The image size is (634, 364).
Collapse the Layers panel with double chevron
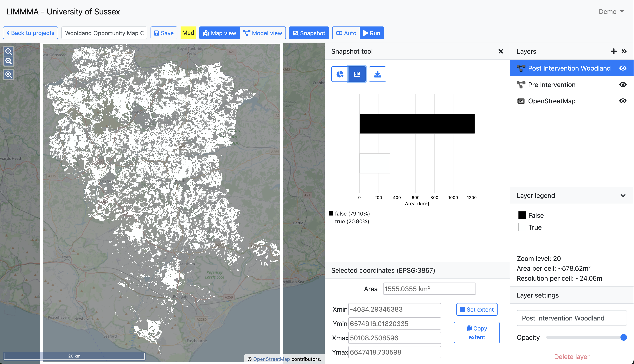[x=624, y=51]
